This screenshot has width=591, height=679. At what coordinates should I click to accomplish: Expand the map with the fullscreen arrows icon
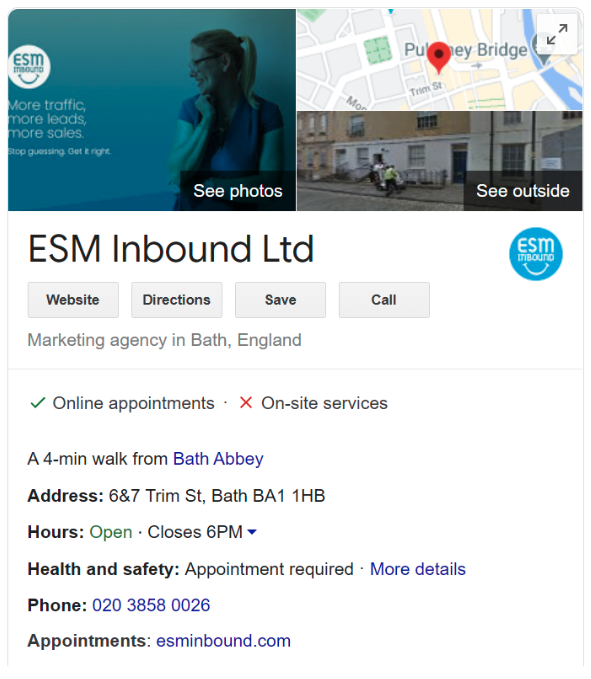(557, 34)
